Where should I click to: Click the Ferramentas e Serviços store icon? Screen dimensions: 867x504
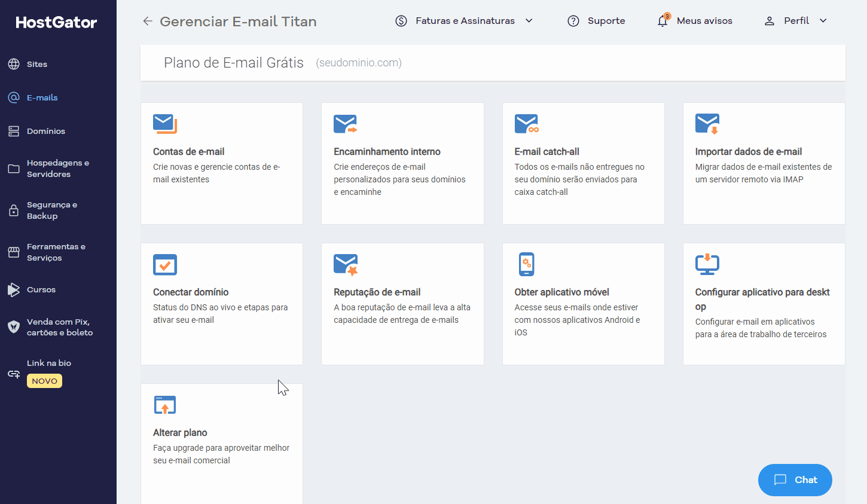(x=14, y=252)
